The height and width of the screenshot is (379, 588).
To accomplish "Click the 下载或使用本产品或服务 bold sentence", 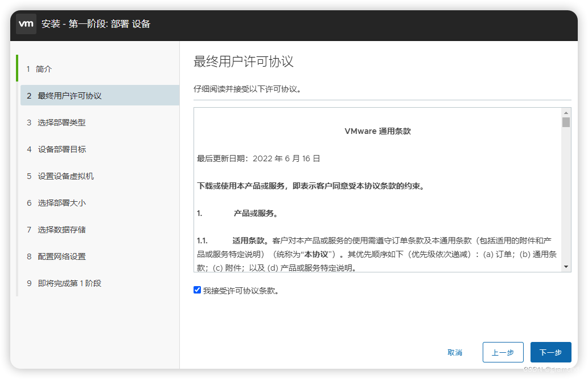I will click(311, 186).
